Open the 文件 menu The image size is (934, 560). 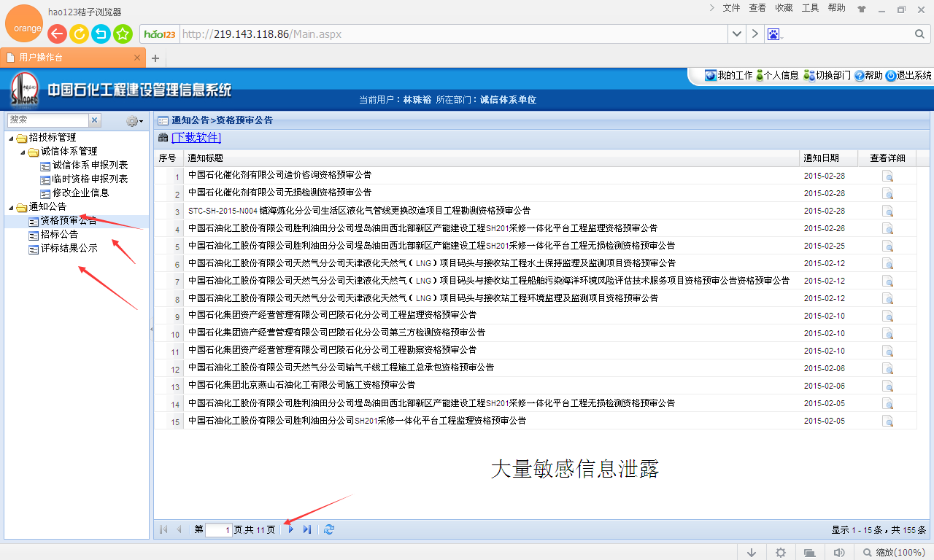[x=731, y=8]
